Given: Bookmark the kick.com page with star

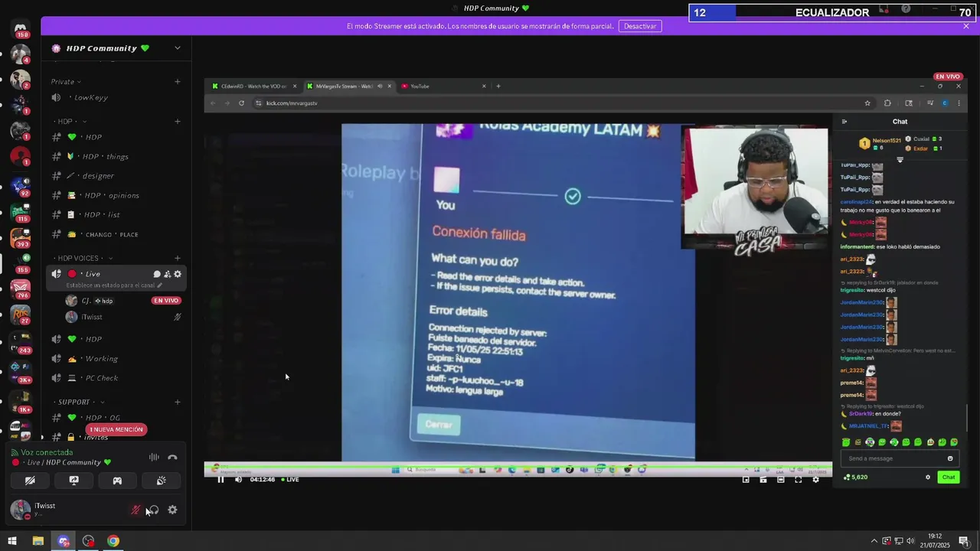Looking at the screenshot, I should [867, 103].
